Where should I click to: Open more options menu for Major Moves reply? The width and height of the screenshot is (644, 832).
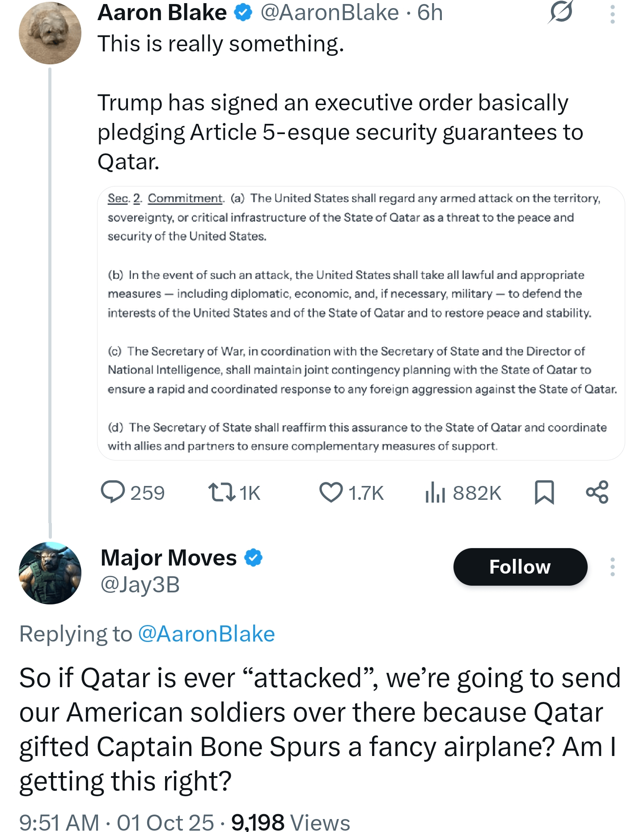[612, 567]
